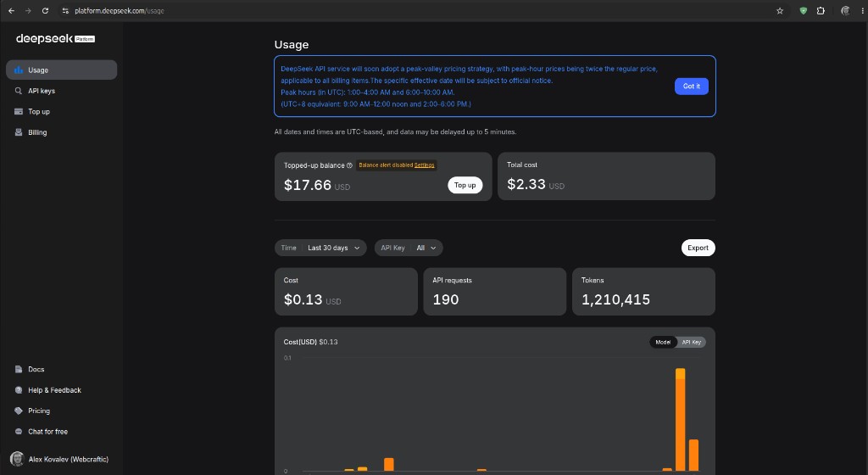Switch chart view to Model

pyautogui.click(x=663, y=342)
